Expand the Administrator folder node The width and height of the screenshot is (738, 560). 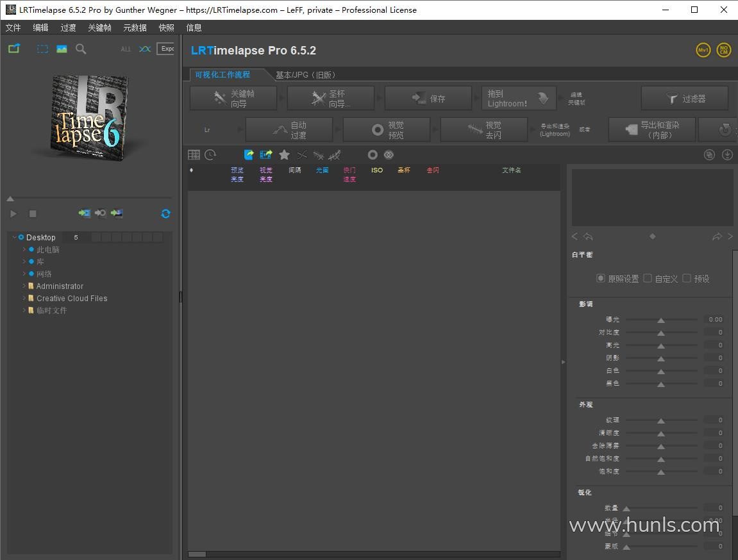(24, 286)
